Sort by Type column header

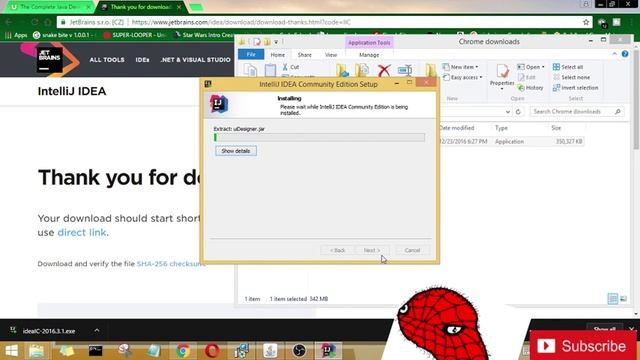(501, 128)
